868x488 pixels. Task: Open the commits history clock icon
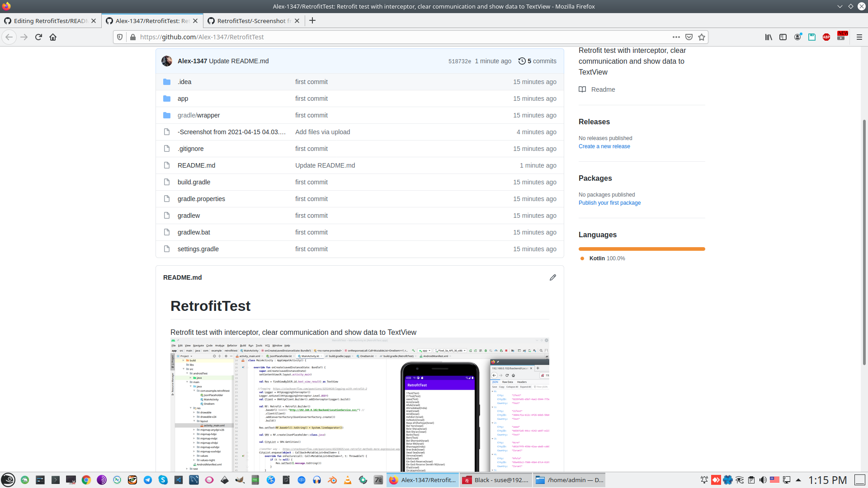click(x=522, y=61)
